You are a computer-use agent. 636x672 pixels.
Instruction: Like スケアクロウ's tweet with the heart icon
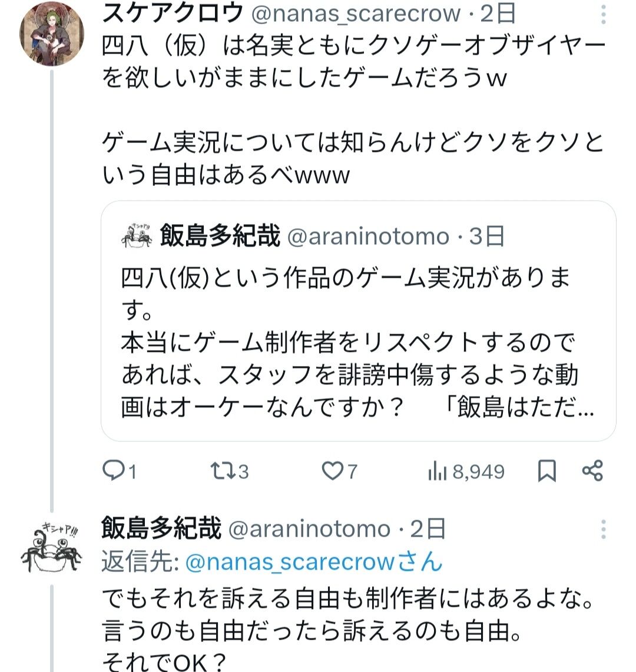click(x=333, y=471)
